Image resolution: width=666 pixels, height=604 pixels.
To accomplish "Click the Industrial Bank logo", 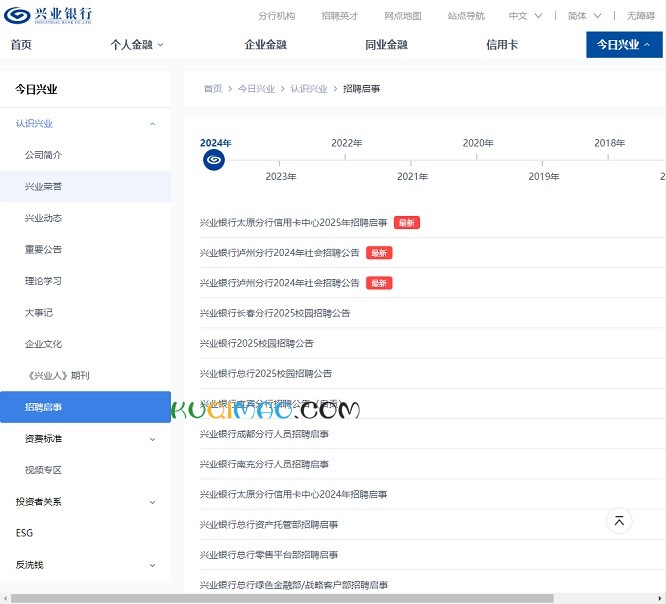I will pyautogui.click(x=48, y=15).
